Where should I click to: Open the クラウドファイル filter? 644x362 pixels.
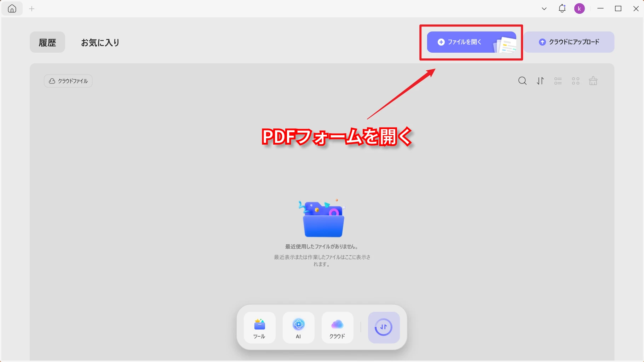(x=68, y=81)
